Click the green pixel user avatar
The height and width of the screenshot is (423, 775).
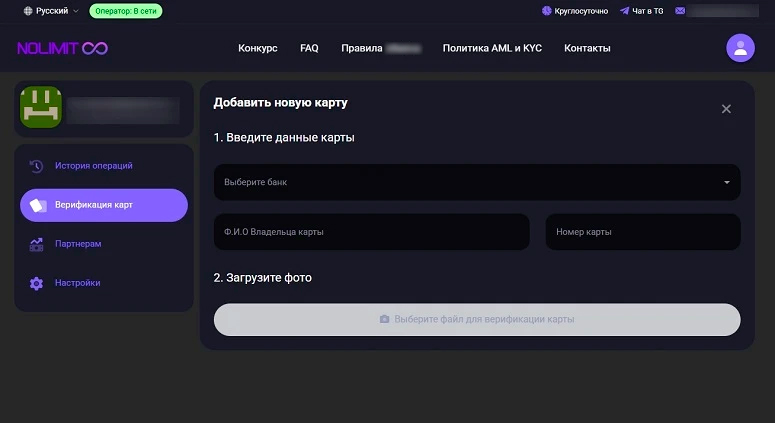pyautogui.click(x=41, y=107)
